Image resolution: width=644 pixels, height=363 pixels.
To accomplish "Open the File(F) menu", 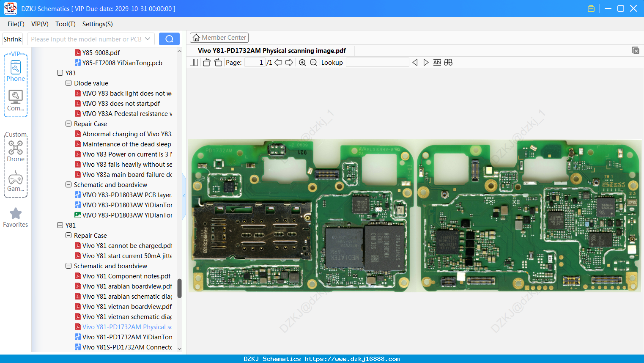I will click(16, 24).
